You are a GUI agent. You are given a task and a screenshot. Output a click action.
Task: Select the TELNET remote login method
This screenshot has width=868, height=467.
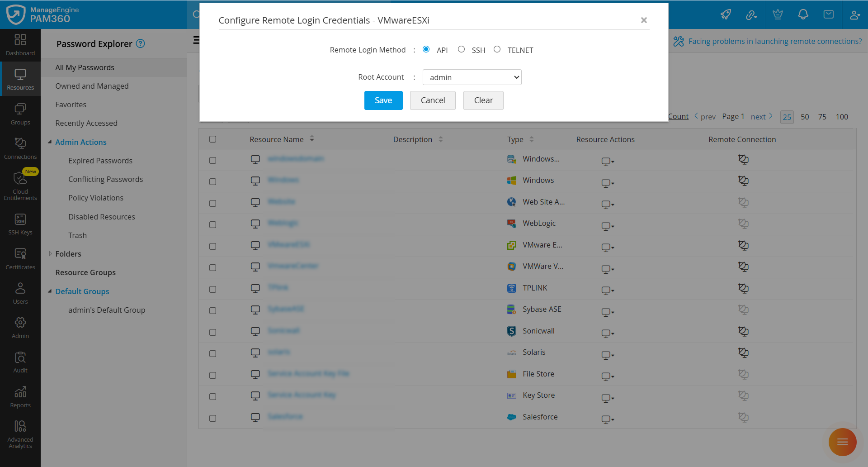tap(497, 49)
